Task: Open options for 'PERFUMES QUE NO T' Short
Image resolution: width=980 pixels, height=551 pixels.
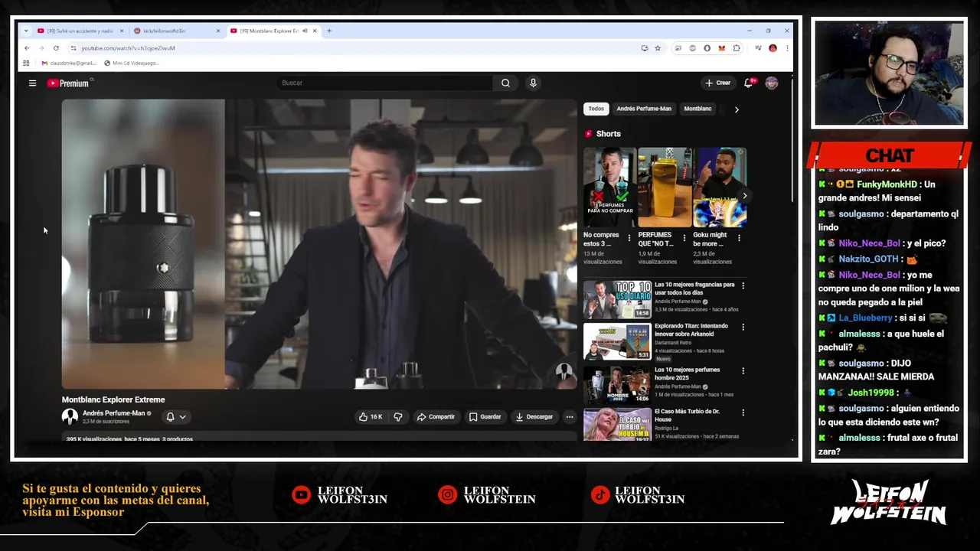Action: [684, 238]
